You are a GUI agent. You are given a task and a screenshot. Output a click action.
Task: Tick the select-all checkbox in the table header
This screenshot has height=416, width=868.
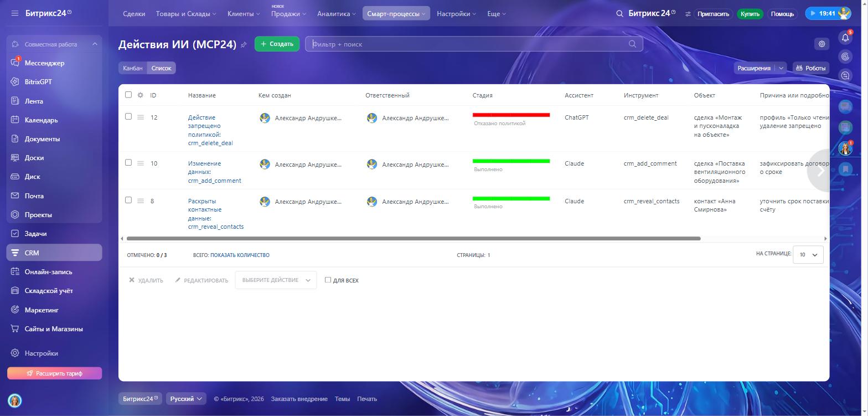tap(128, 95)
